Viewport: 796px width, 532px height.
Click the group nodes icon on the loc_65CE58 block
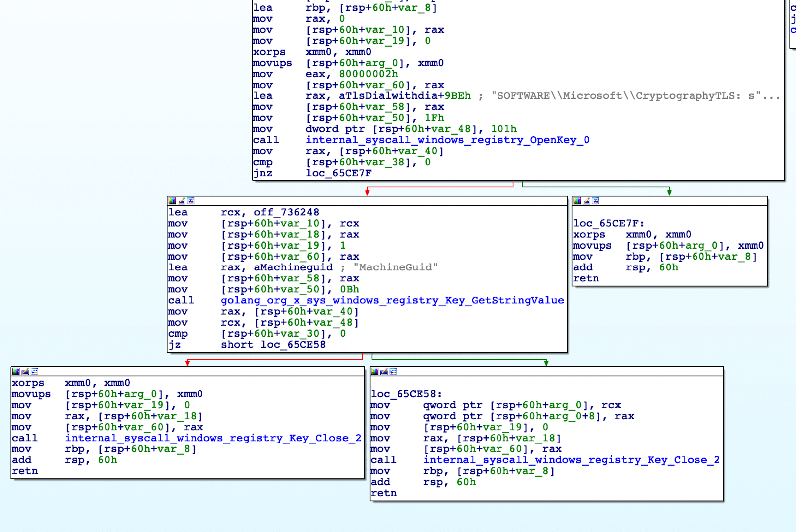(x=393, y=371)
